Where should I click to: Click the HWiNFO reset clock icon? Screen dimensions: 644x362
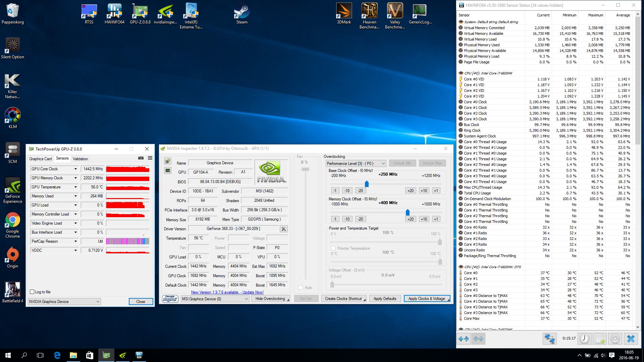[x=585, y=339]
